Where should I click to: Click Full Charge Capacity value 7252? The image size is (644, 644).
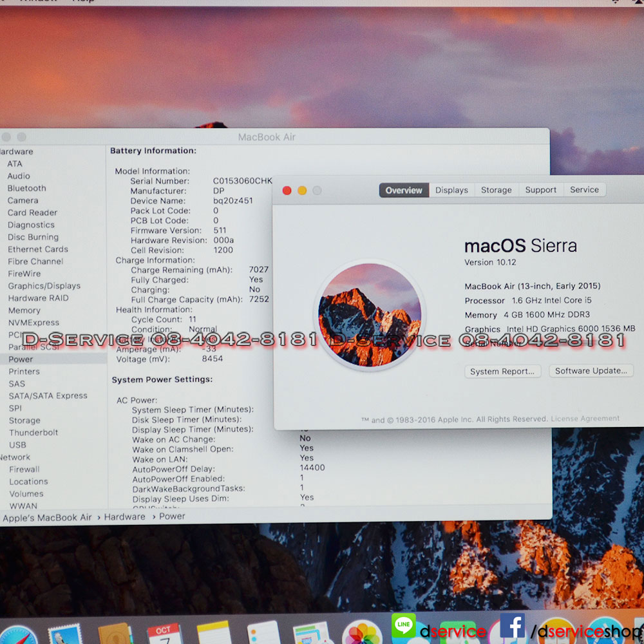coord(259,299)
